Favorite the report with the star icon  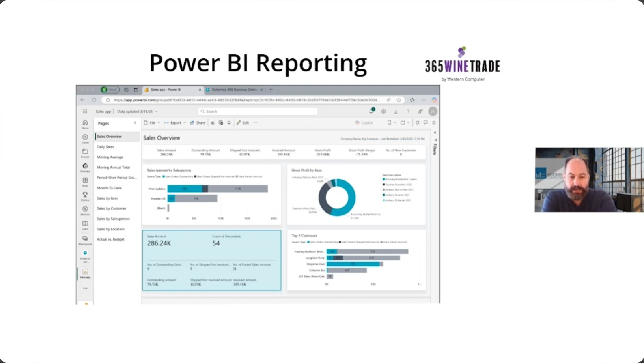click(x=434, y=122)
